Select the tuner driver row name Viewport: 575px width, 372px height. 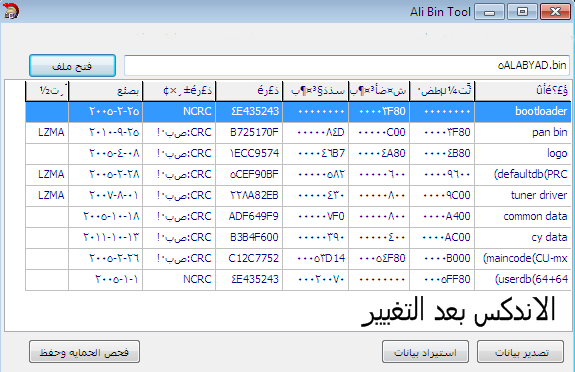pyautogui.click(x=539, y=195)
